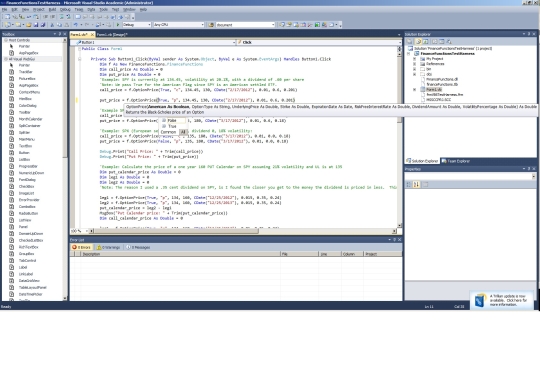The height and width of the screenshot is (385, 540).
Task: Select FinanceFunctions.dll in Solution Explorer
Action: (x=442, y=79)
